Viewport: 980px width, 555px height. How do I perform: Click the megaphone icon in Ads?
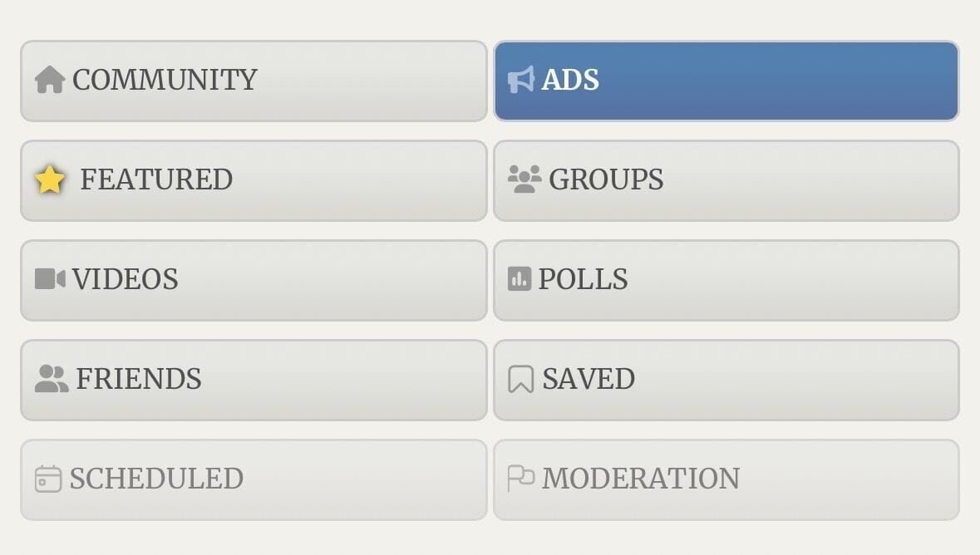520,80
